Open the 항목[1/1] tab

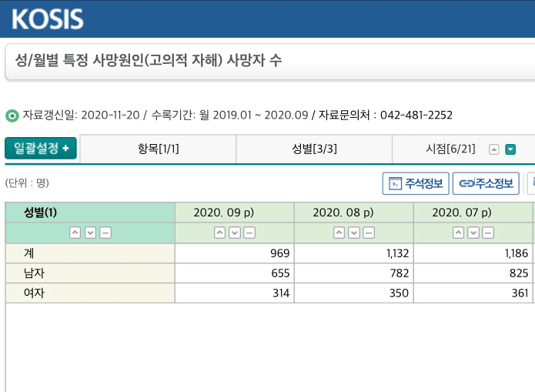(x=159, y=149)
